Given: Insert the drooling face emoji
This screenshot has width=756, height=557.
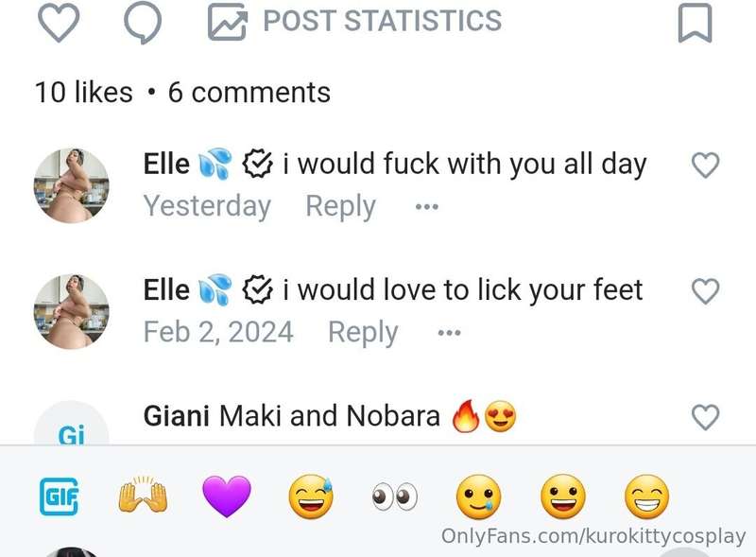Looking at the screenshot, I should click(479, 496).
